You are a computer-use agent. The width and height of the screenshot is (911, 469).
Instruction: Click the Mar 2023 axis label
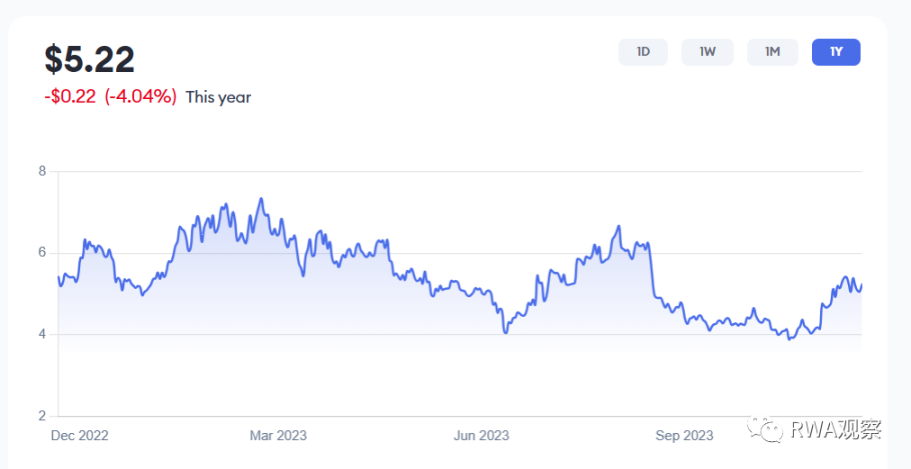(x=278, y=435)
